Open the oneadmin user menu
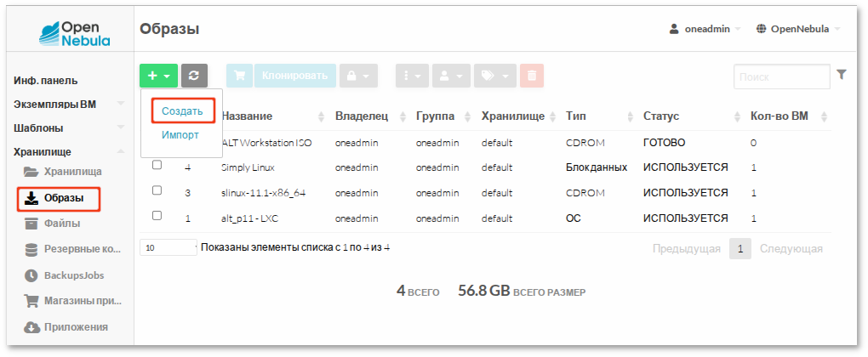Image resolution: width=868 pixels, height=357 pixels. [x=705, y=29]
